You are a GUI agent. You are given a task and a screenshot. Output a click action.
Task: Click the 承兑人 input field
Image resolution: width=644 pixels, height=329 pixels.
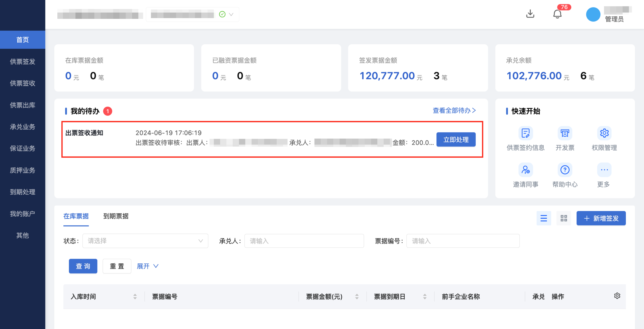[x=304, y=241]
